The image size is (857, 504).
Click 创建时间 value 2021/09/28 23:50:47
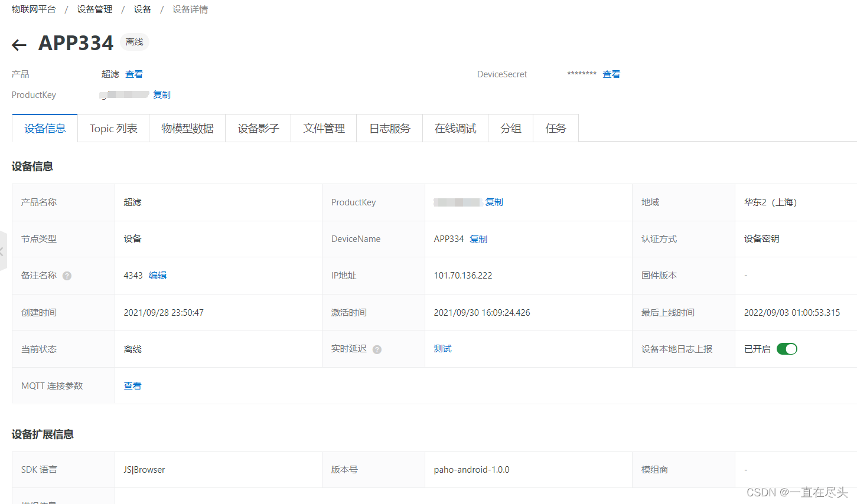tap(164, 313)
